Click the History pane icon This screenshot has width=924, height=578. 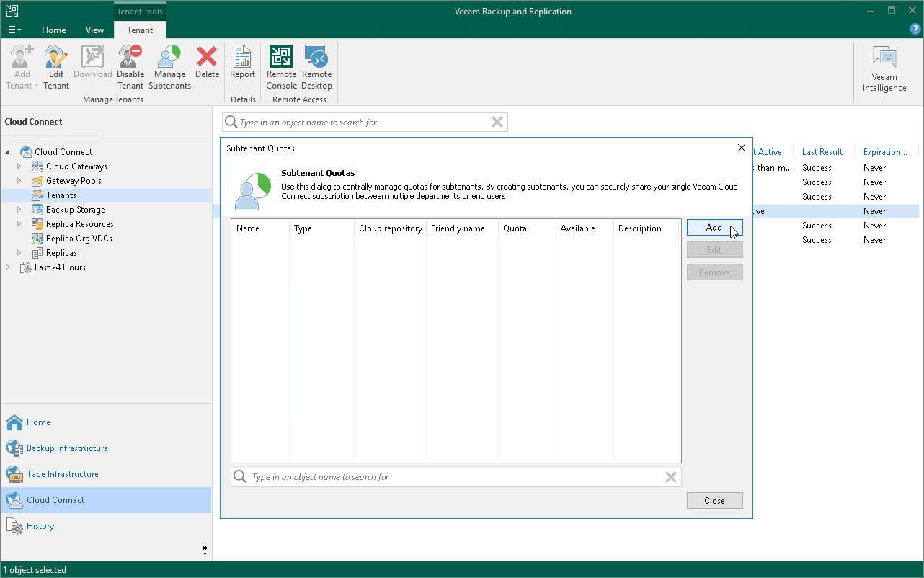point(14,526)
